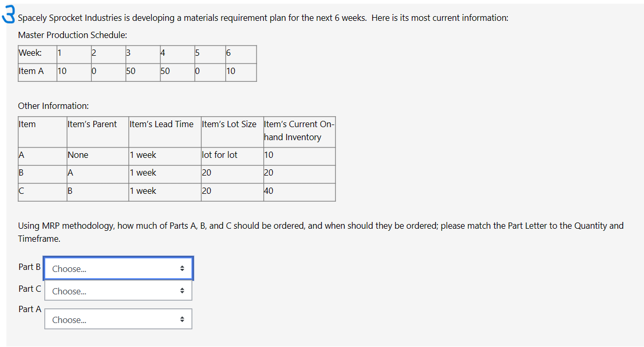The image size is (644, 347).
Task: Click the blue question number 3 icon
Action: pyautogui.click(x=7, y=13)
